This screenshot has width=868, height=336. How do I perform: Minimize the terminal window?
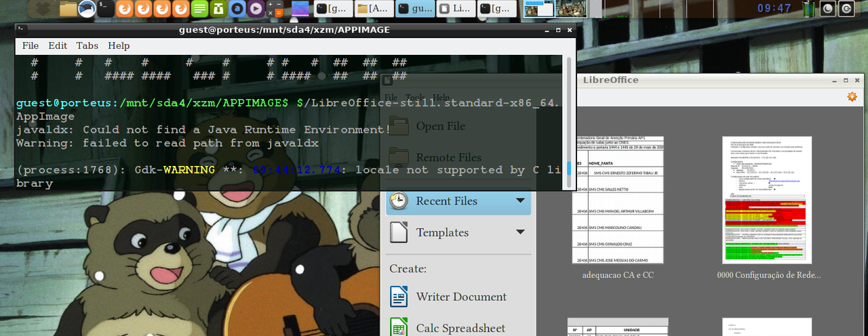tap(548, 30)
